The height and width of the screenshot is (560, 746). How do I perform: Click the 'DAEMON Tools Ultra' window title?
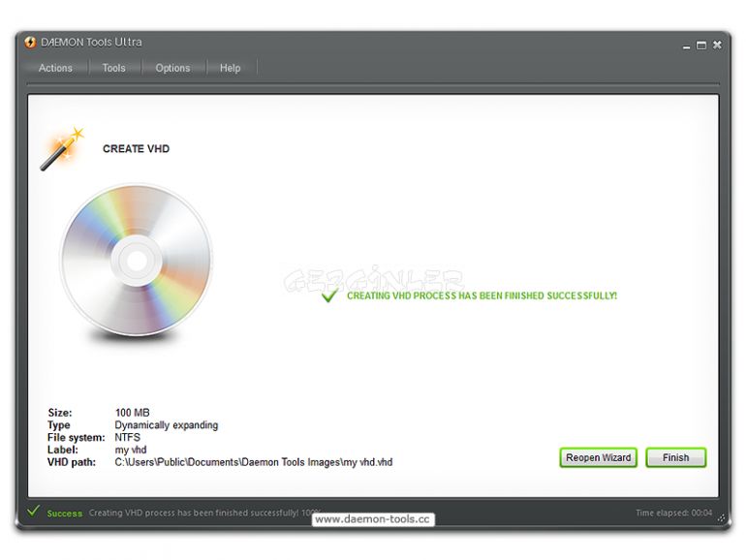pos(91,43)
